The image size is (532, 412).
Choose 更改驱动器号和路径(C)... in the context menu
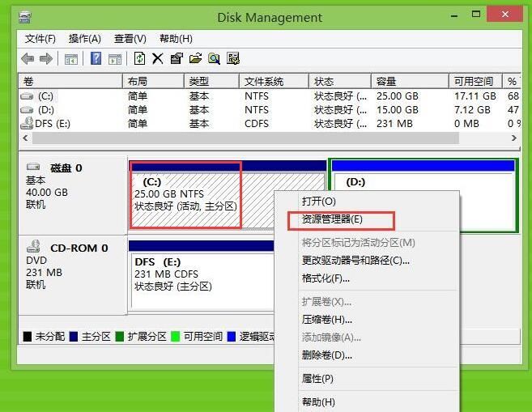(367, 261)
